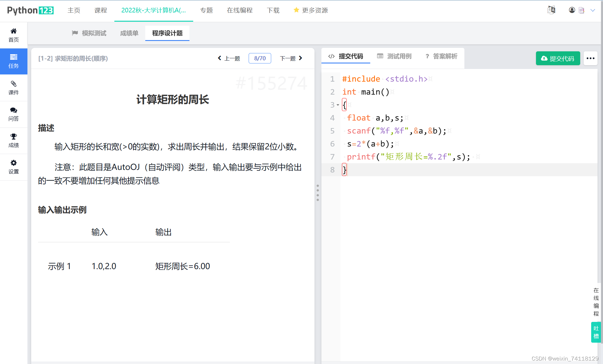Click the green 提交代码 submit button
Viewport: 603px width, 364px height.
[x=558, y=58]
